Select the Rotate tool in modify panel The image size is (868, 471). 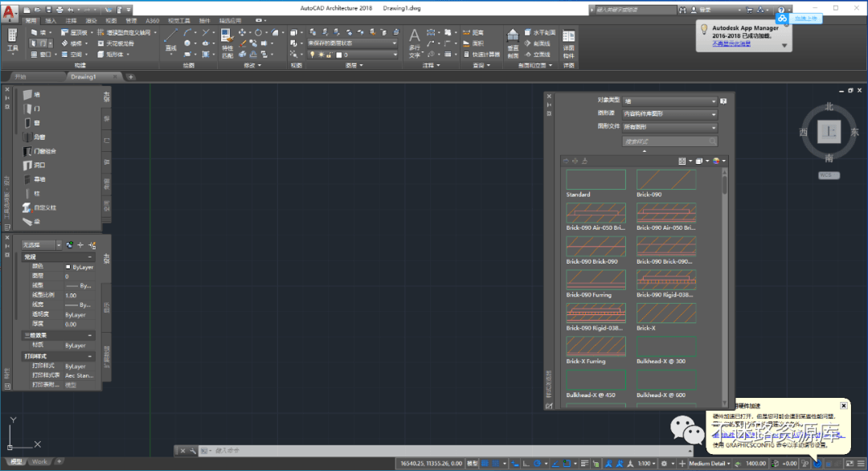click(x=258, y=33)
